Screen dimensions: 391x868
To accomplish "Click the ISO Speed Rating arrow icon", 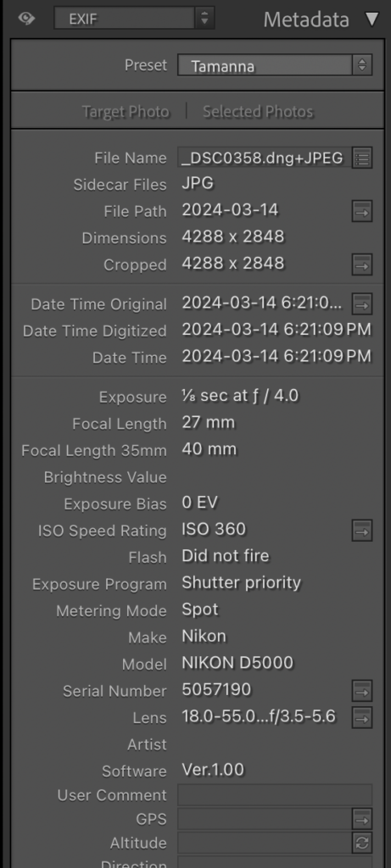I will [x=362, y=530].
